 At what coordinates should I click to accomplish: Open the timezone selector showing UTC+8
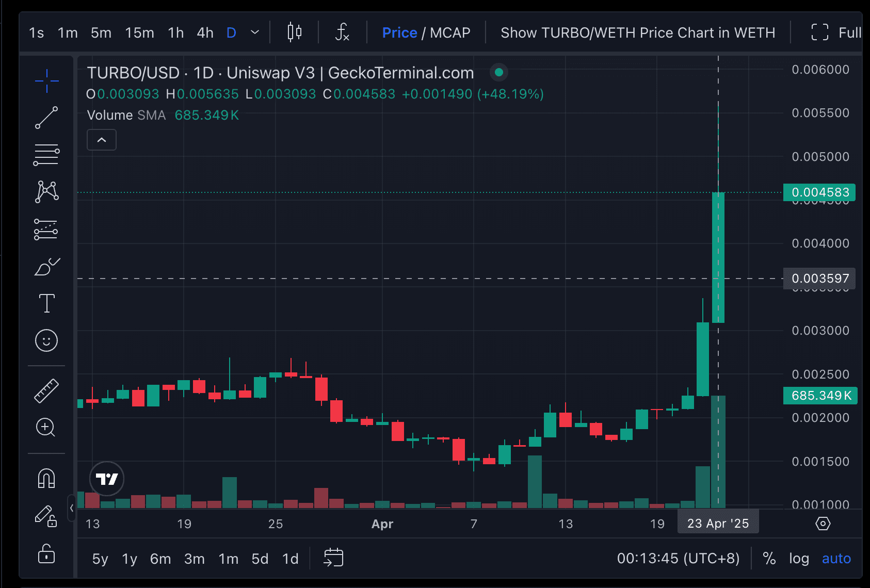point(678,558)
